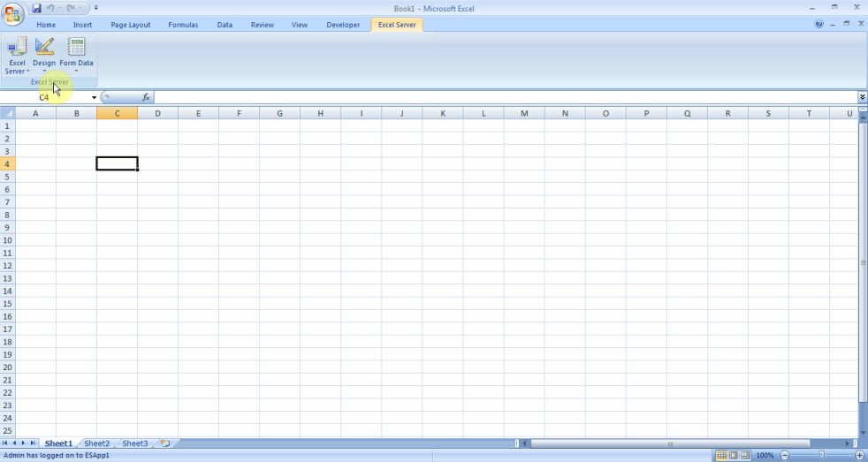
Task: Click the Excel Help question mark icon
Action: tap(819, 24)
